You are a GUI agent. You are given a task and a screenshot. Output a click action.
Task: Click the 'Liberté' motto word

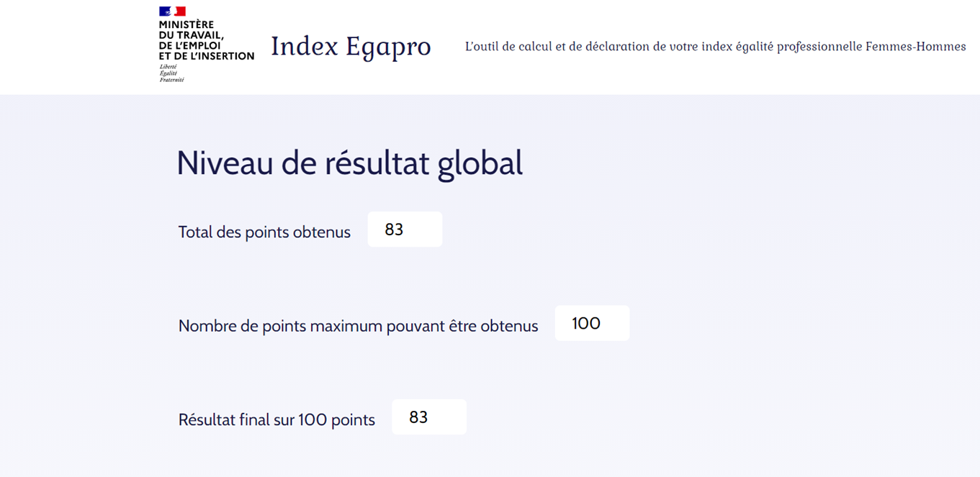click(167, 67)
